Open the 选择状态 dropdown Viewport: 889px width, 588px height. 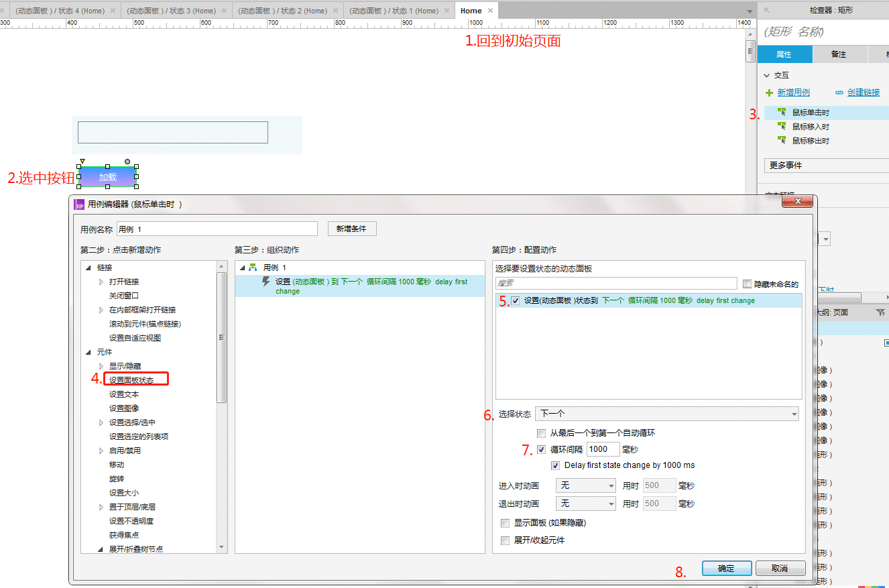tap(666, 414)
